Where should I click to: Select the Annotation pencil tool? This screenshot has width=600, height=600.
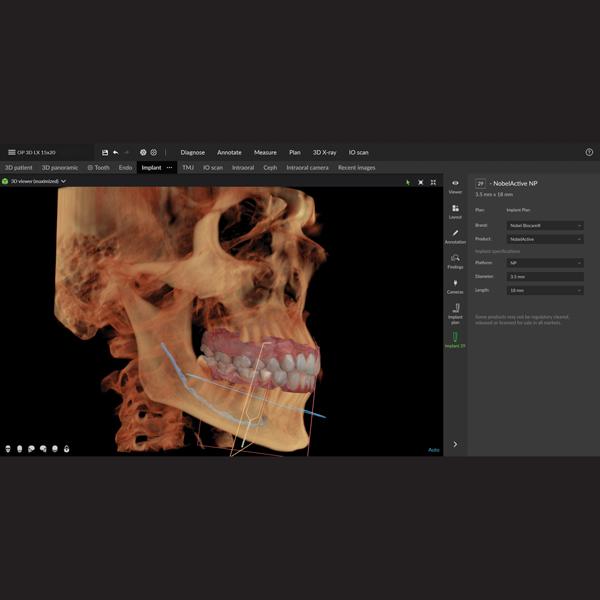click(455, 235)
